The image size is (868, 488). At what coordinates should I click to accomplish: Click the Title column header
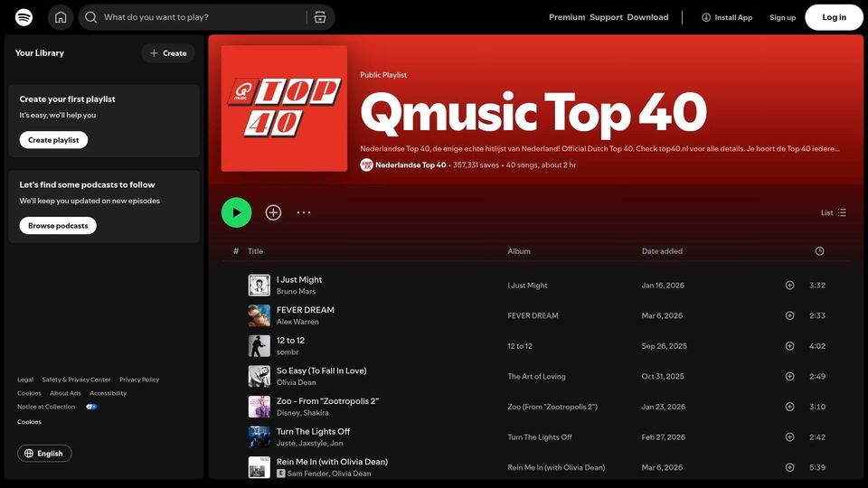pyautogui.click(x=255, y=251)
